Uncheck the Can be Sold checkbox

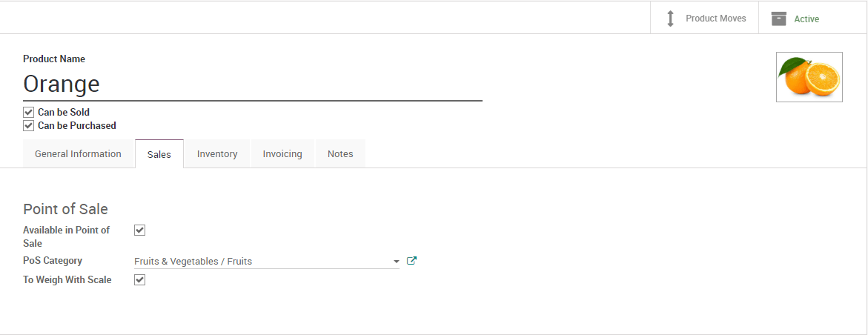tap(29, 112)
